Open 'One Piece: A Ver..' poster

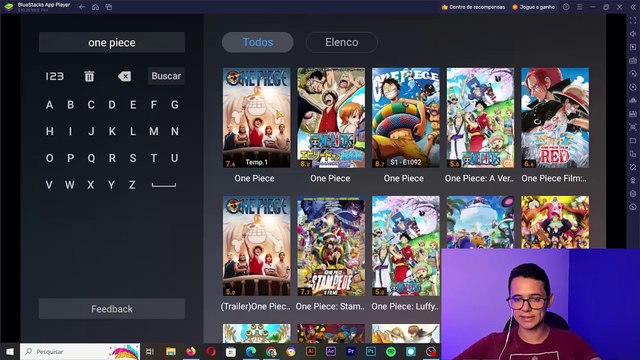(480, 118)
